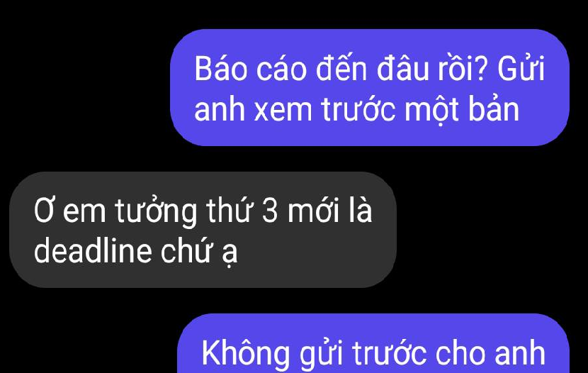Screen dimensions: 588x373
Task: Click the word 'Gửi' in the first blue bubble
Action: (x=521, y=68)
